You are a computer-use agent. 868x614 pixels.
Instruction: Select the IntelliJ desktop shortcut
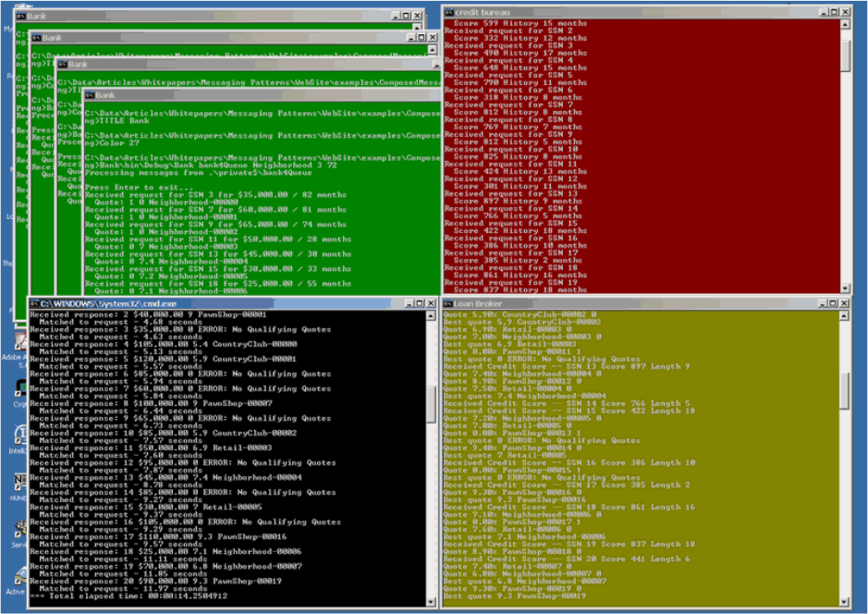point(18,437)
